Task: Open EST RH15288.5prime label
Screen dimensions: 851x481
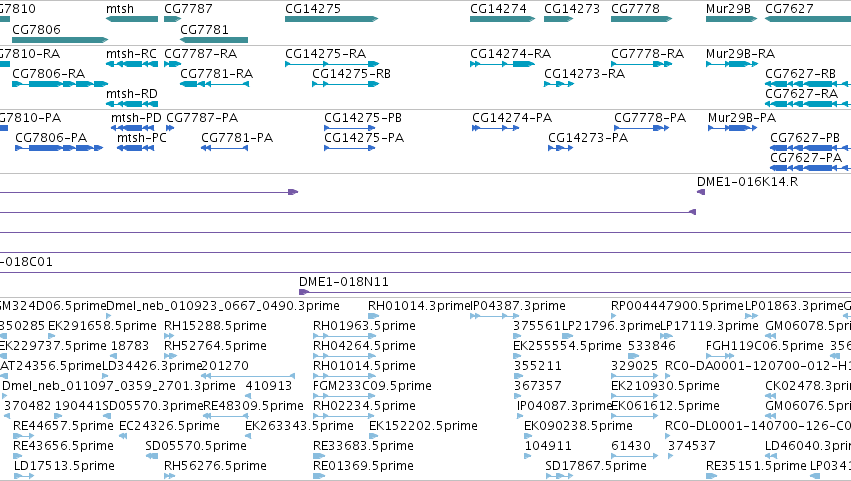Action: [215, 326]
